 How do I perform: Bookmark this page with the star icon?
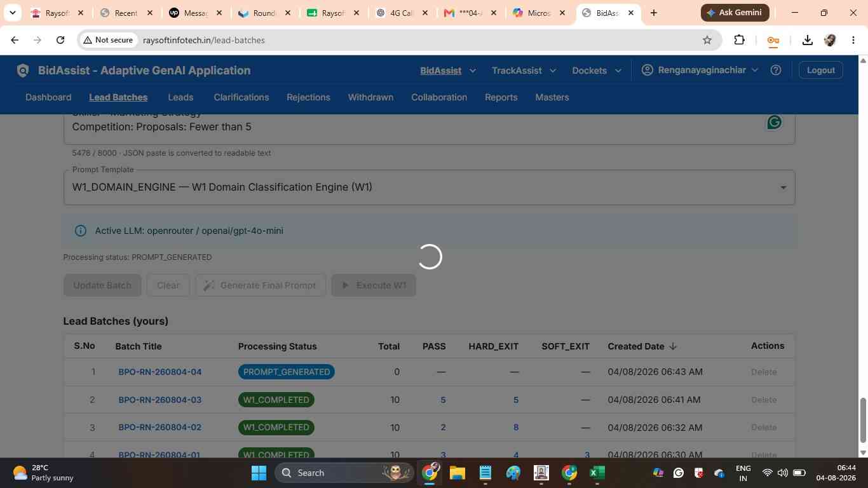pos(707,40)
